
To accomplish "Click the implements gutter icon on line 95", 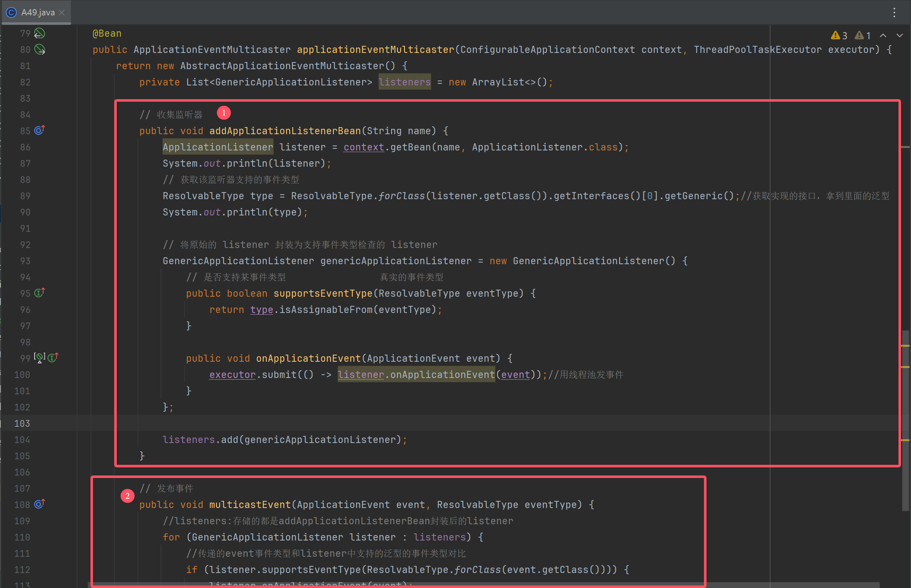I will tap(39, 293).
